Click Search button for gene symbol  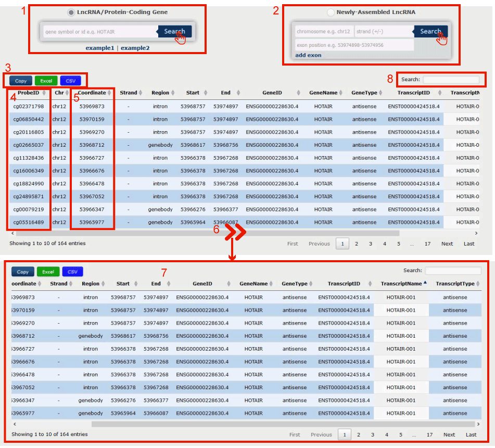coord(174,32)
